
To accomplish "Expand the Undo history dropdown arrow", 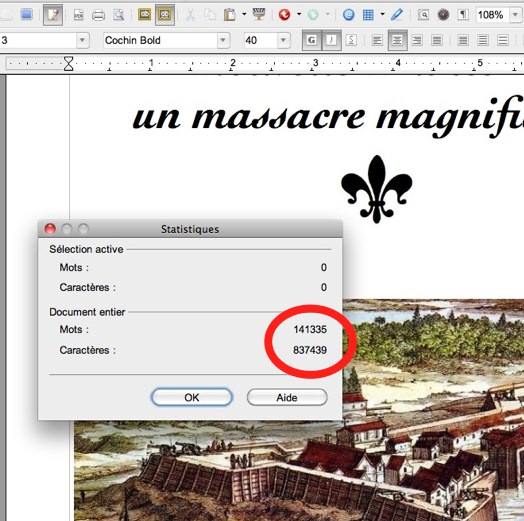I will tap(299, 14).
